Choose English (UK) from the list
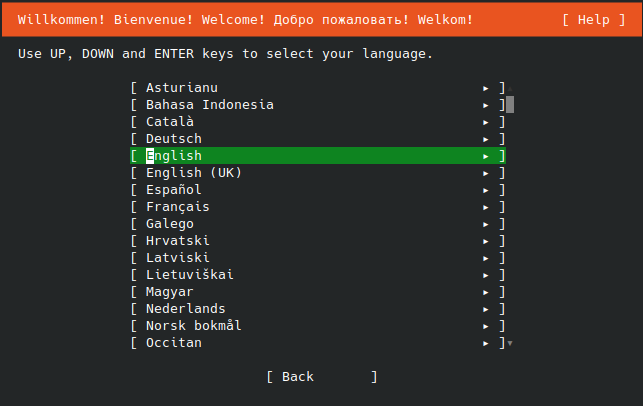Viewport: 643px width, 406px height. coord(318,173)
